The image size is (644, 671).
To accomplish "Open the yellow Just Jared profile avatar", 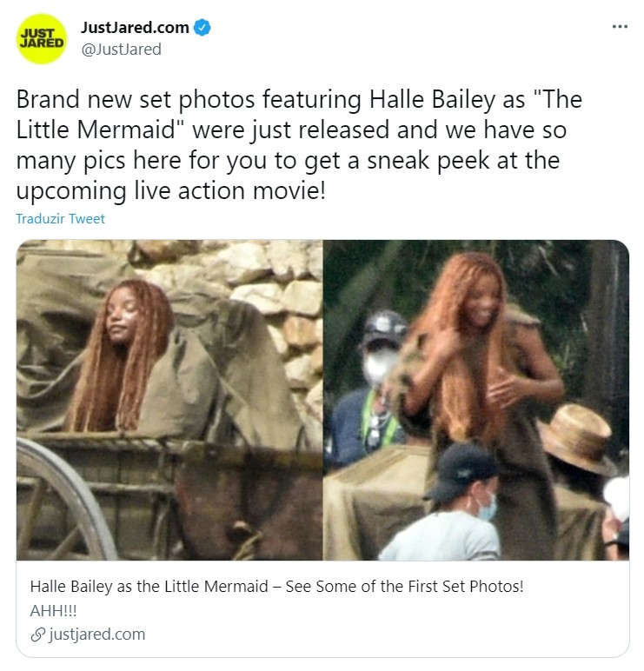I will [x=42, y=38].
